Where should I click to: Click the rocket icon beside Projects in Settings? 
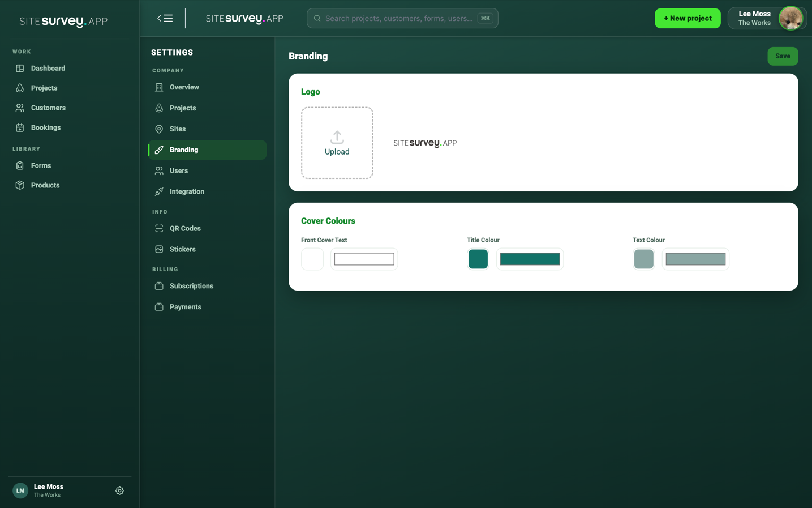click(x=159, y=108)
